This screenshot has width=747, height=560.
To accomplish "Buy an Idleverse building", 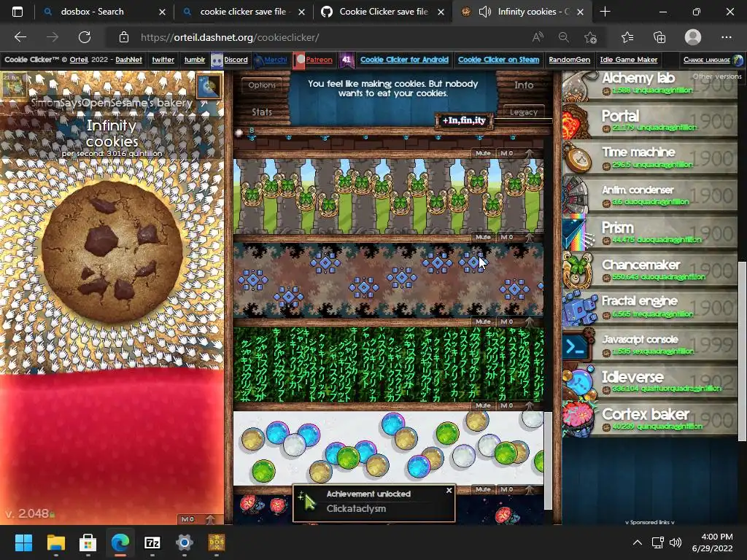I will [650, 381].
